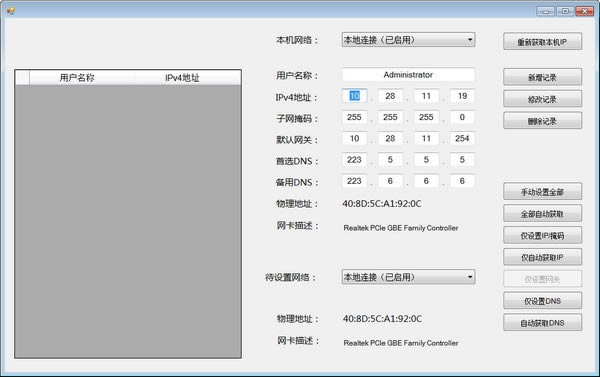The width and height of the screenshot is (600, 377).
Task: Click the 仅设置DNS button
Action: coord(543,301)
